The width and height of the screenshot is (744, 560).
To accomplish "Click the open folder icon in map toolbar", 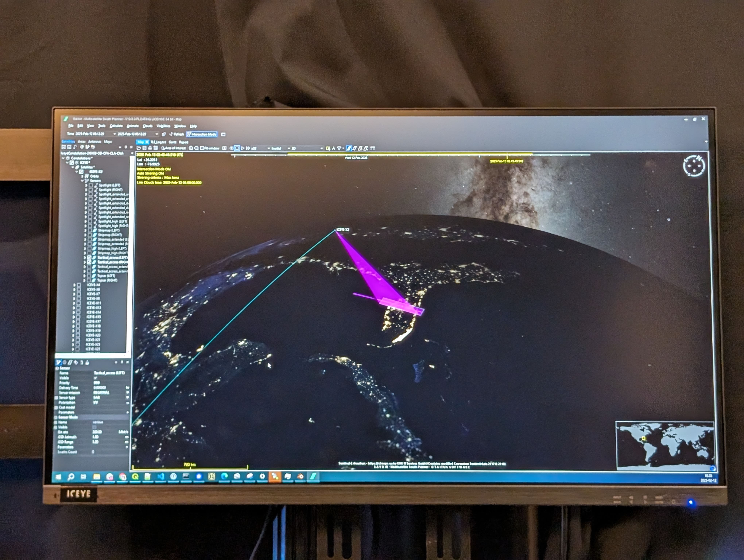I will [139, 148].
